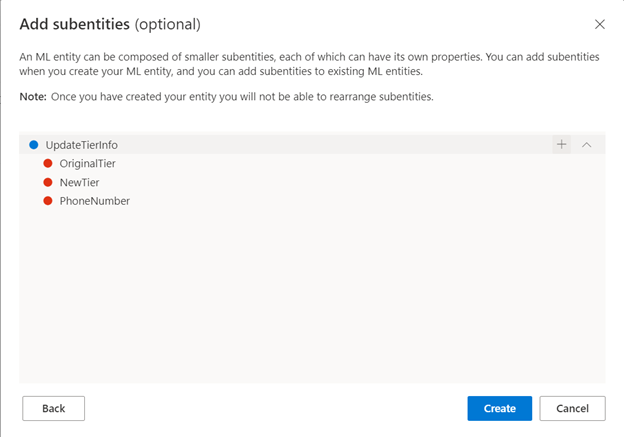The width and height of the screenshot is (624, 437).
Task: Cancel the subentity dialog
Action: pyautogui.click(x=572, y=408)
